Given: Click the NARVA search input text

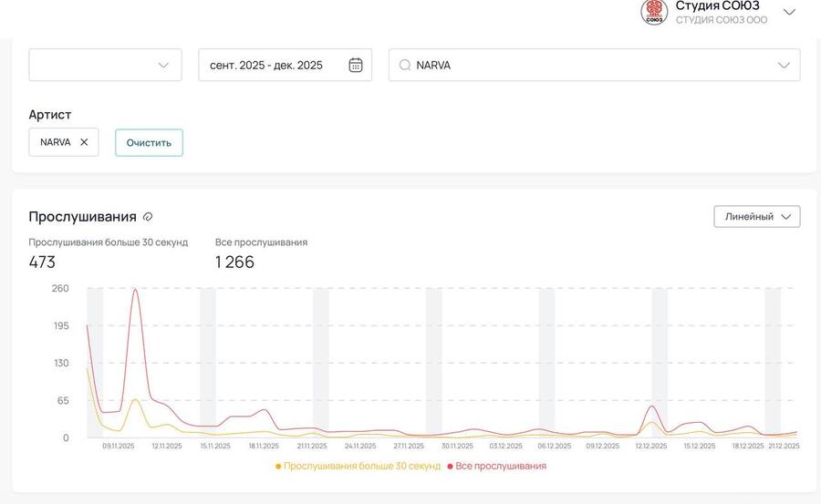Looking at the screenshot, I should pyautogui.click(x=434, y=65).
